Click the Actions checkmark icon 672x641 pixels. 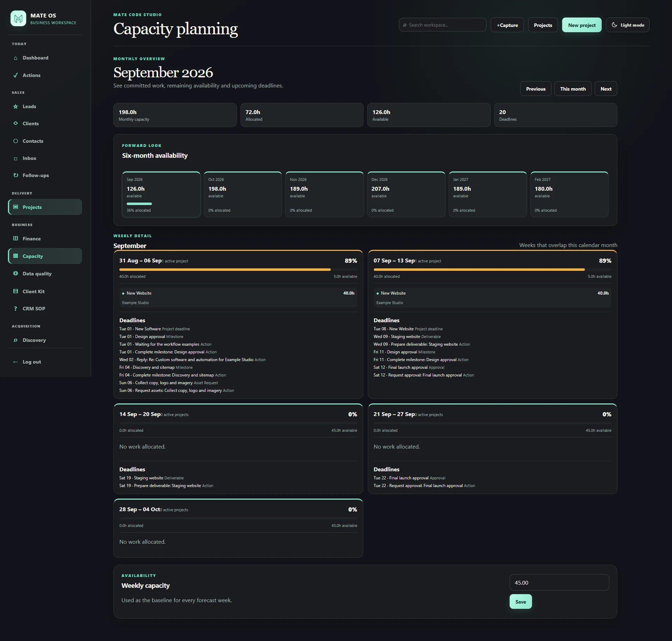pos(15,75)
